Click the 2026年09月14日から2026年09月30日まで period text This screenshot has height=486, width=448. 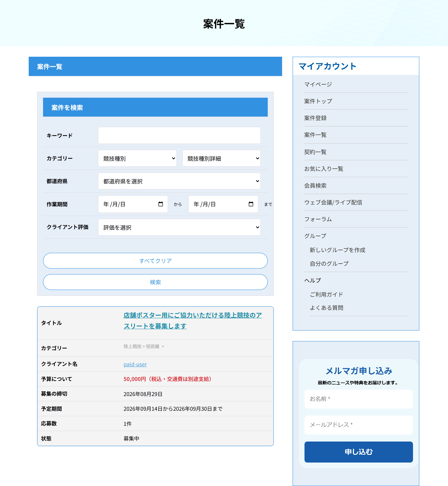click(173, 409)
